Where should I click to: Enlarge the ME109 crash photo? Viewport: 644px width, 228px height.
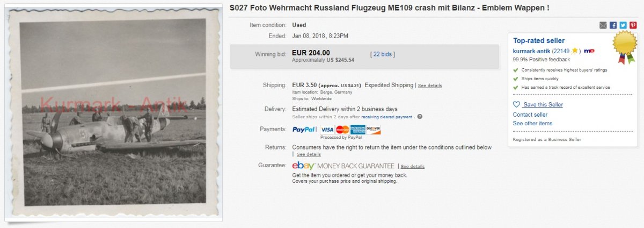[113, 112]
